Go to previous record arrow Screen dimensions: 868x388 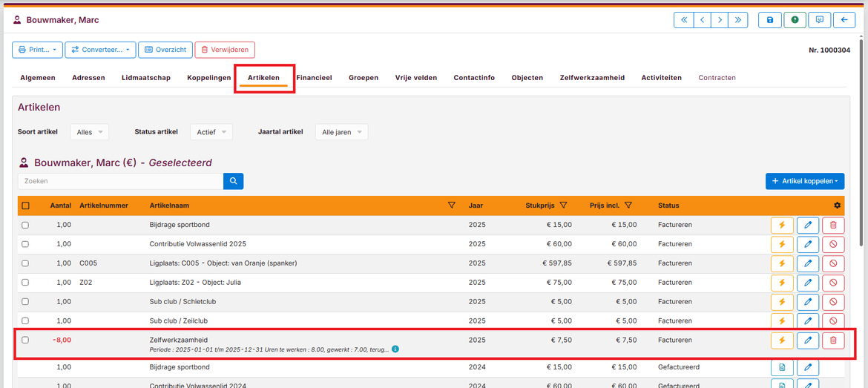(701, 20)
